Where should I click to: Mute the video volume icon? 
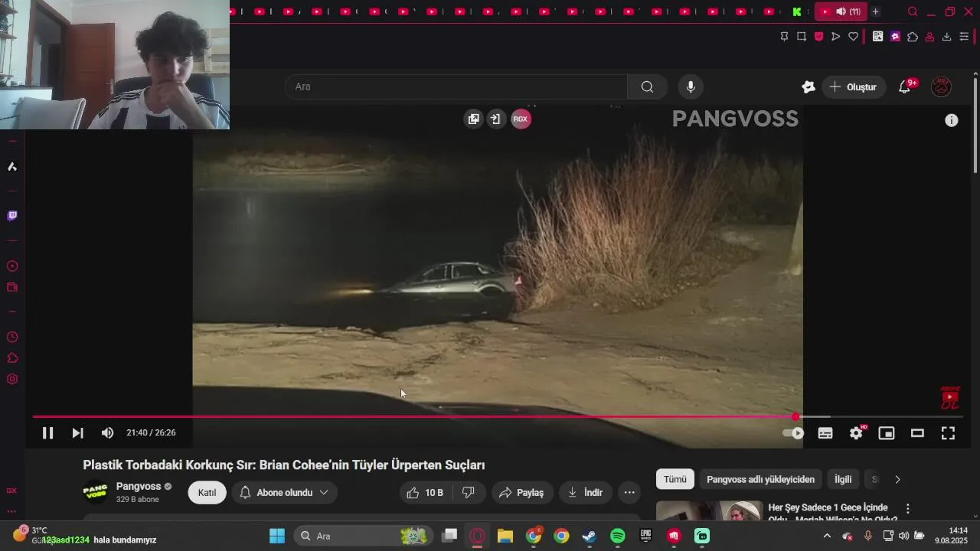tap(107, 433)
